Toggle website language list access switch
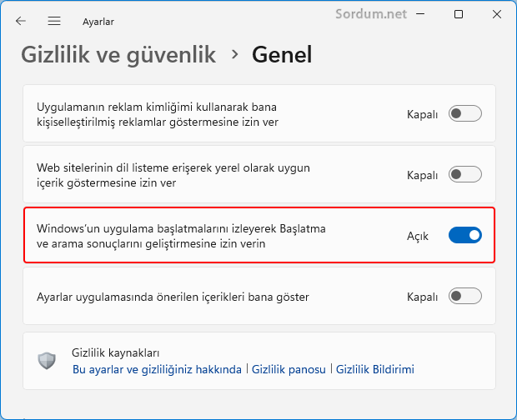 point(465,174)
